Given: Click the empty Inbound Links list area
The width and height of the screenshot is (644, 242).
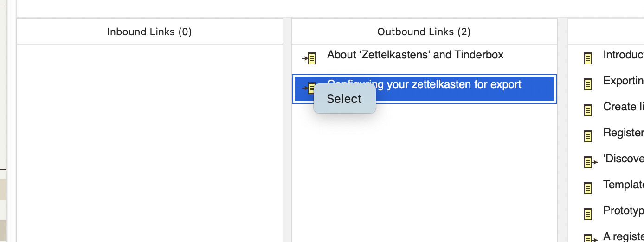Looking at the screenshot, I should click(149, 143).
